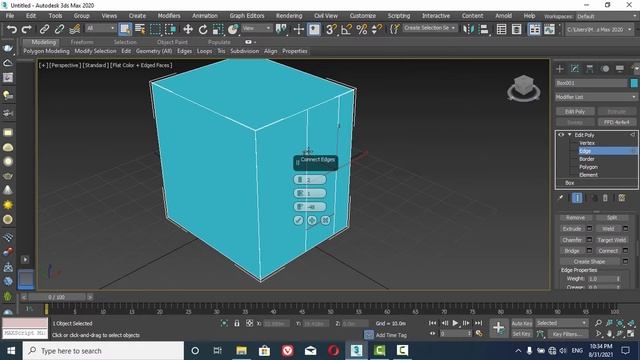The height and width of the screenshot is (360, 640).
Task: Click the Connect button
Action: pyautogui.click(x=608, y=251)
